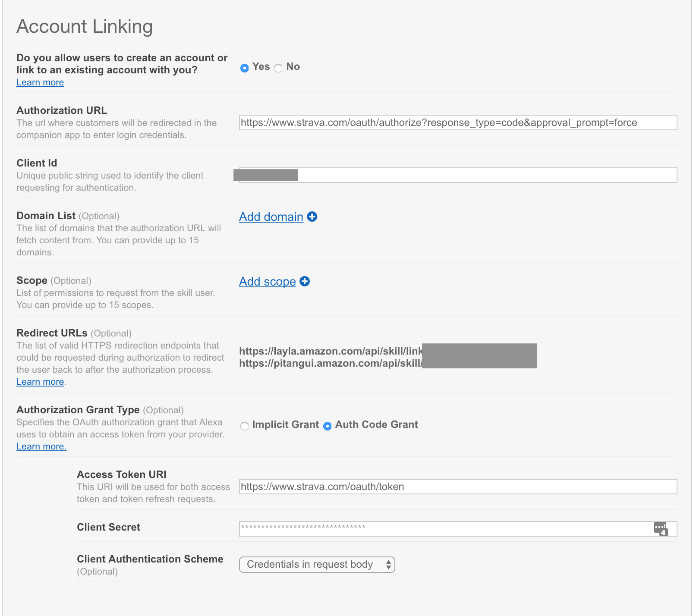The width and height of the screenshot is (693, 616).
Task: Click password manager icon in Client Secret field
Action: (661, 529)
